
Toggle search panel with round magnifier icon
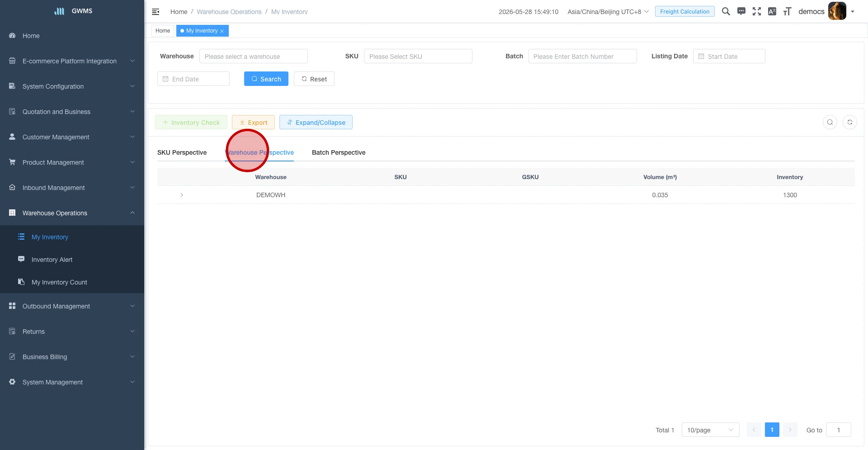830,122
